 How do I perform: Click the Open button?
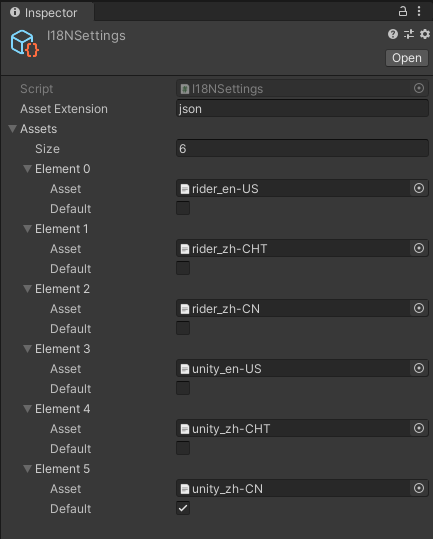pyautogui.click(x=407, y=58)
